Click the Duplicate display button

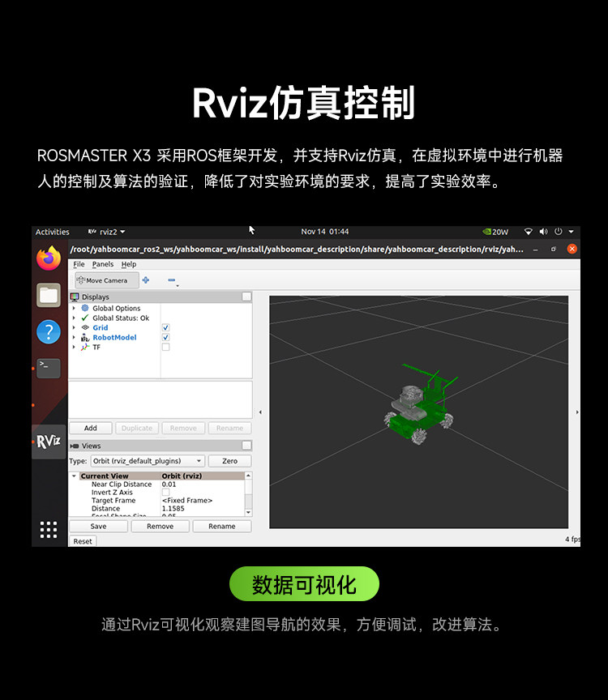click(x=137, y=428)
